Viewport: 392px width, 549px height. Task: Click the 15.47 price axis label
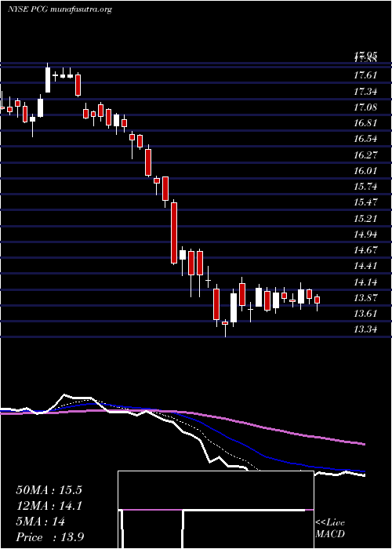pos(365,202)
